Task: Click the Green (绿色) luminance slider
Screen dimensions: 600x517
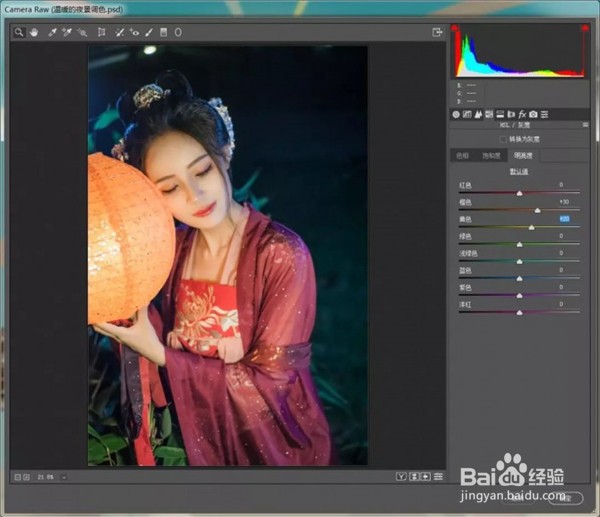Action: tap(519, 244)
